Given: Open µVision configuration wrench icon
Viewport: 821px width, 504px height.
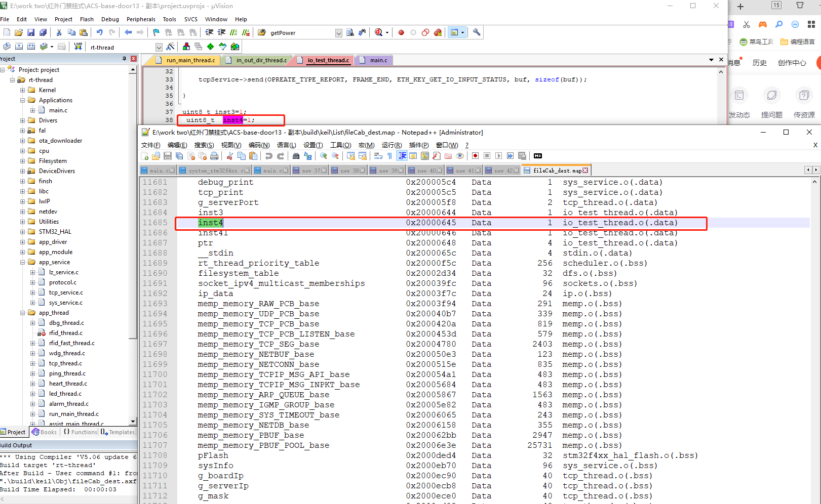Looking at the screenshot, I should click(x=477, y=32).
